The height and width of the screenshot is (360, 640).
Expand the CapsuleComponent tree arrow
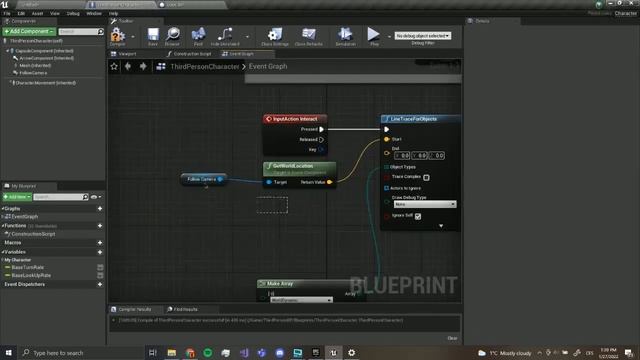tap(7, 51)
